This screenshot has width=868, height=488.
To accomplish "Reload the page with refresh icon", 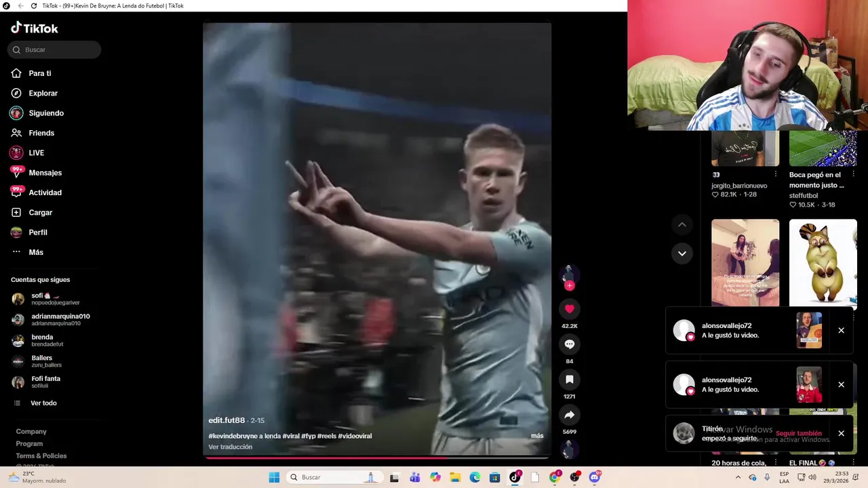I will 34,5.
